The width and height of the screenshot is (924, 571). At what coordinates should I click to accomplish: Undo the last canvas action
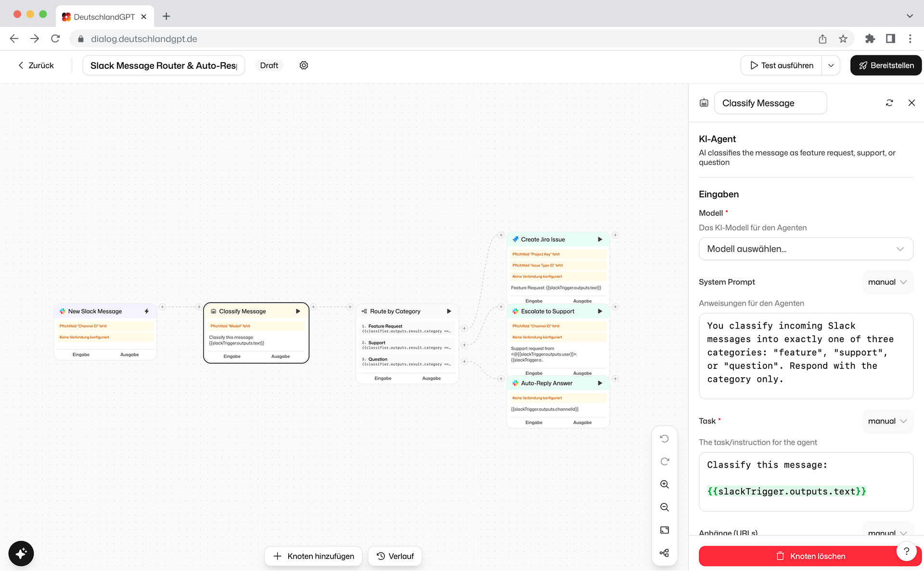click(665, 439)
